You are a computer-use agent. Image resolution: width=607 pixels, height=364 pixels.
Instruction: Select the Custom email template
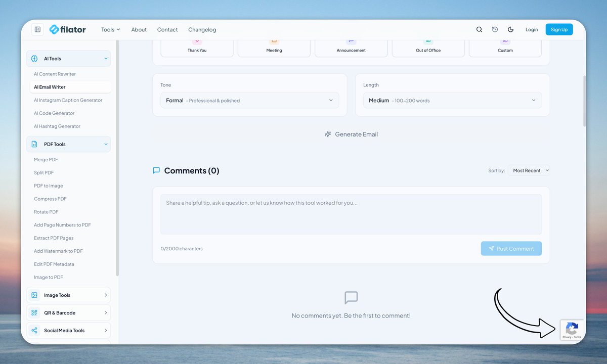pos(505,48)
